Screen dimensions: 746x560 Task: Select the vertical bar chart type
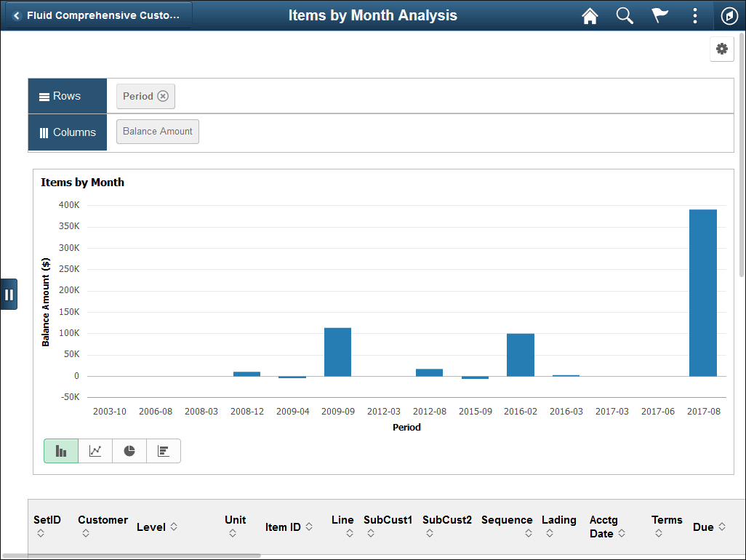(x=60, y=450)
